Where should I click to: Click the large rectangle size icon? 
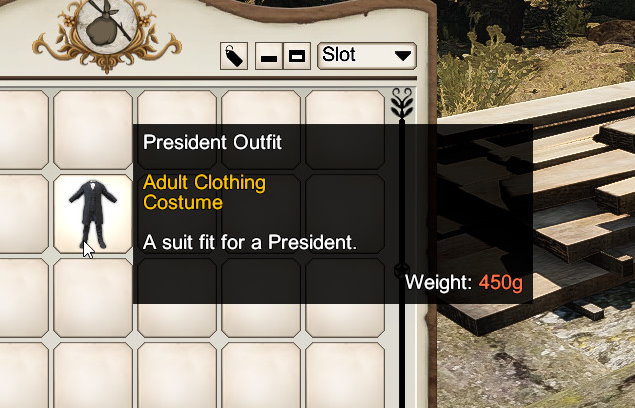(297, 56)
